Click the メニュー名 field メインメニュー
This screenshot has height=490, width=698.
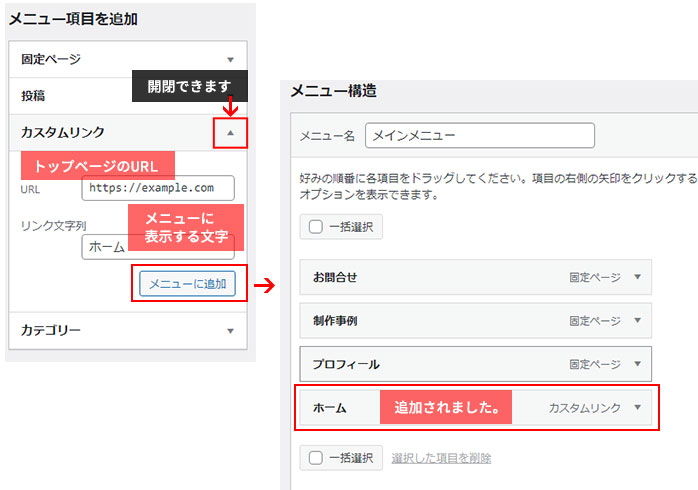click(x=480, y=135)
